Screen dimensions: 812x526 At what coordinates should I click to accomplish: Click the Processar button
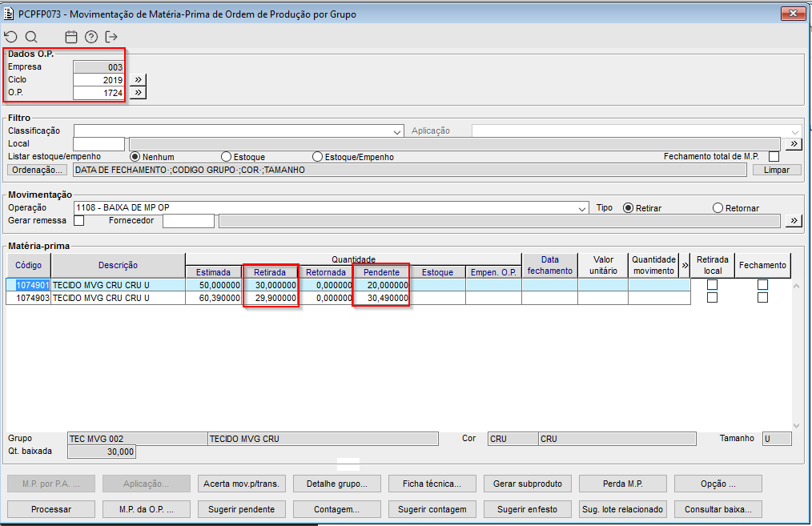tap(51, 509)
